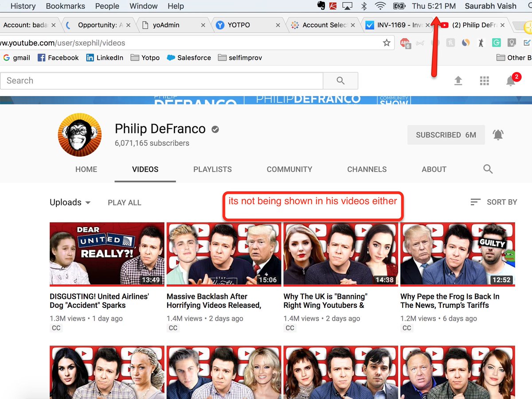Open the Window menu
Viewport: 532px width, 399px height.
tap(144, 6)
